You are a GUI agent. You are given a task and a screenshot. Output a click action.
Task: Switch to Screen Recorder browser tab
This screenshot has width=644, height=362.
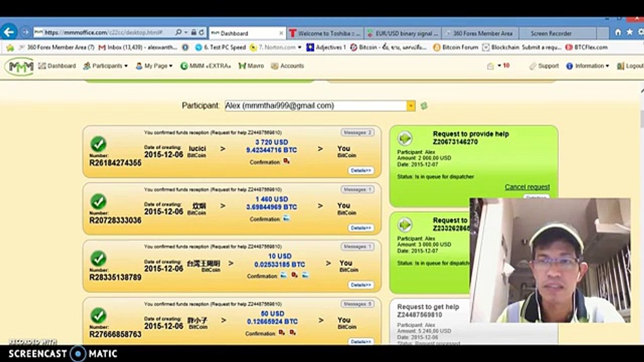coord(557,33)
